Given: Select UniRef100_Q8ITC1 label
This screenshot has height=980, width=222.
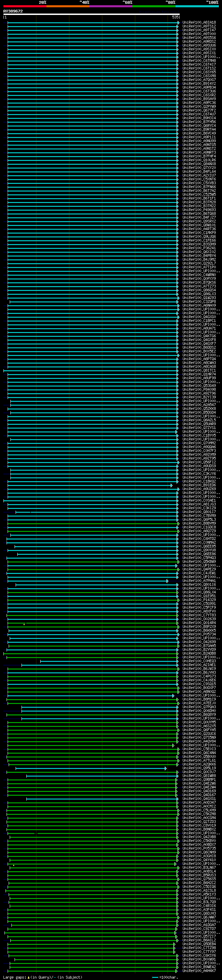Looking at the screenshot, I should 199,371.
